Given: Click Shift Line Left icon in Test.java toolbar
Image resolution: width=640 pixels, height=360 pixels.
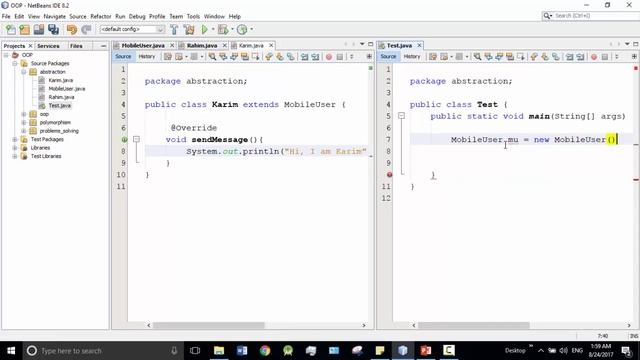Looking at the screenshot, I should [x=569, y=57].
